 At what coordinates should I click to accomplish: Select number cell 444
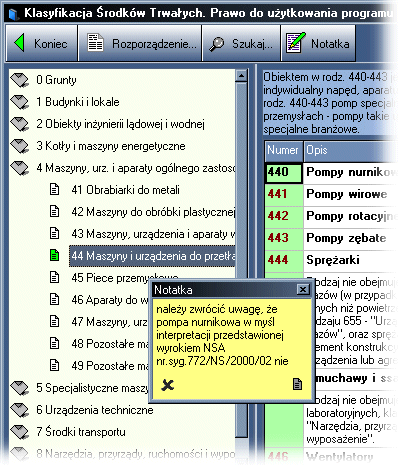284,261
